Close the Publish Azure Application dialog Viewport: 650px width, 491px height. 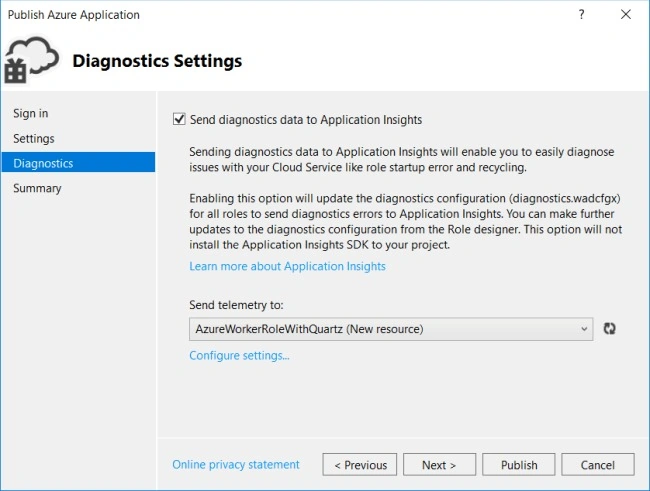tap(626, 15)
